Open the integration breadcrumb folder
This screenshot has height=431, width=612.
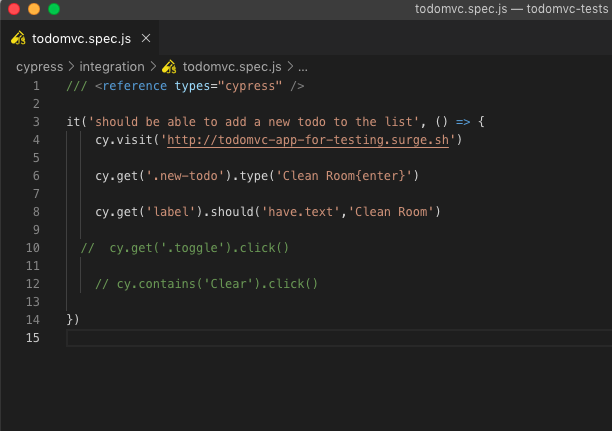coord(111,67)
